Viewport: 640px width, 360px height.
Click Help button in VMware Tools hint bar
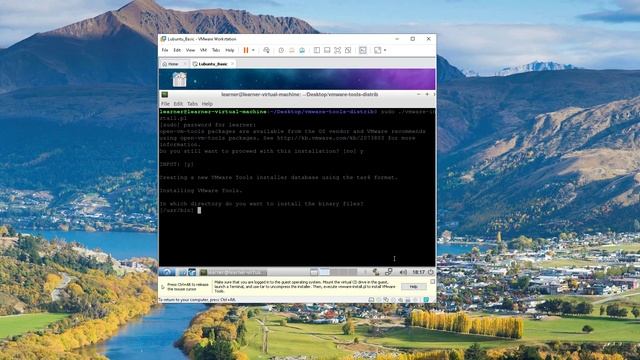pyautogui.click(x=413, y=287)
